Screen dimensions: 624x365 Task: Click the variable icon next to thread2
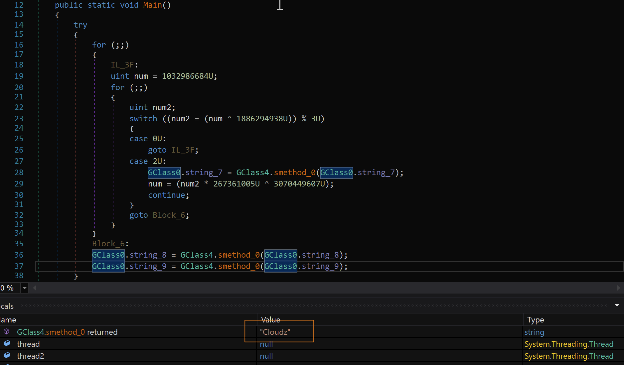point(7,355)
